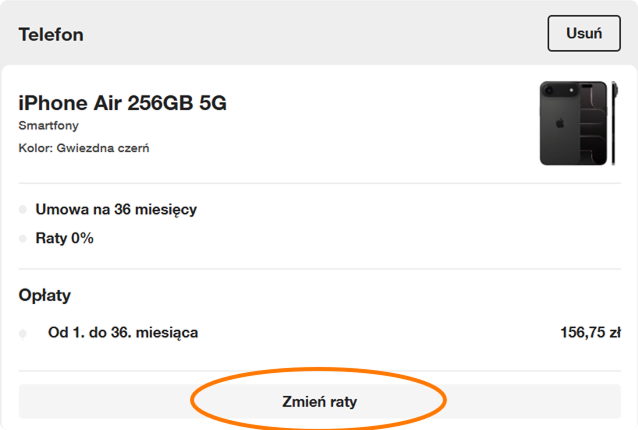This screenshot has height=430, width=638.
Task: Click the Smartfony category label
Action: click(50, 126)
